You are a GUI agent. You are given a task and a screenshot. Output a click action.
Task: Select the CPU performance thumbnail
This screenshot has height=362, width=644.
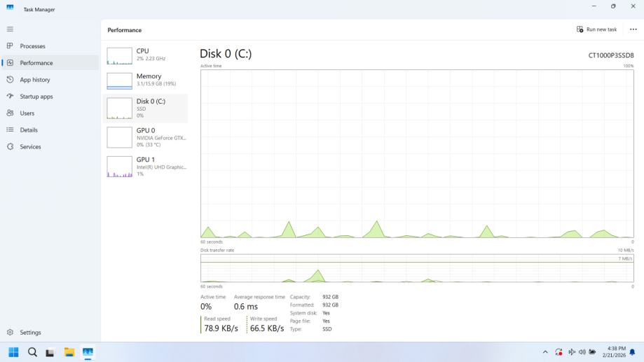pyautogui.click(x=120, y=56)
